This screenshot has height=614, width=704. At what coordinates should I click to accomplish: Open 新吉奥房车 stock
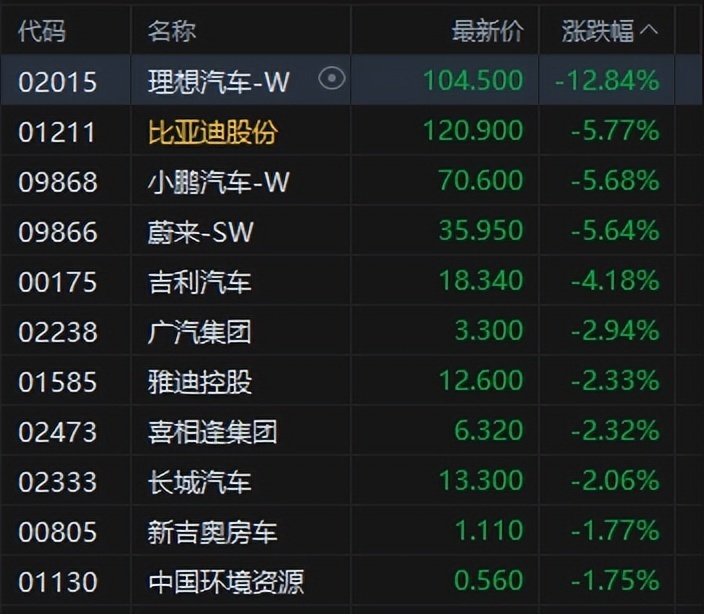tap(213, 532)
